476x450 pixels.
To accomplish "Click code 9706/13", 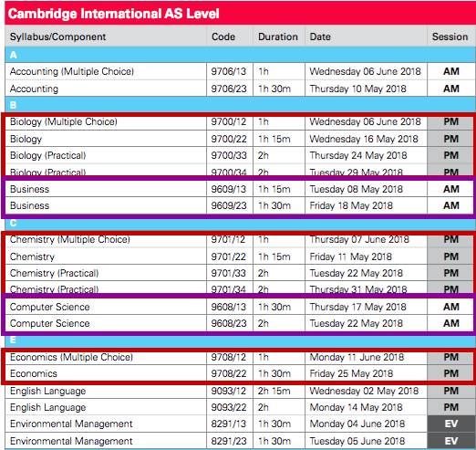I will [x=229, y=71].
